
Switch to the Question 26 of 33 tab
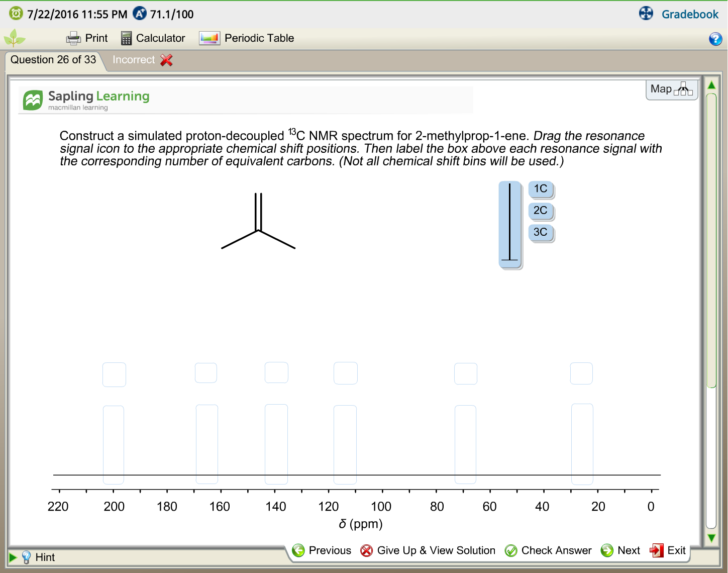tap(52, 59)
